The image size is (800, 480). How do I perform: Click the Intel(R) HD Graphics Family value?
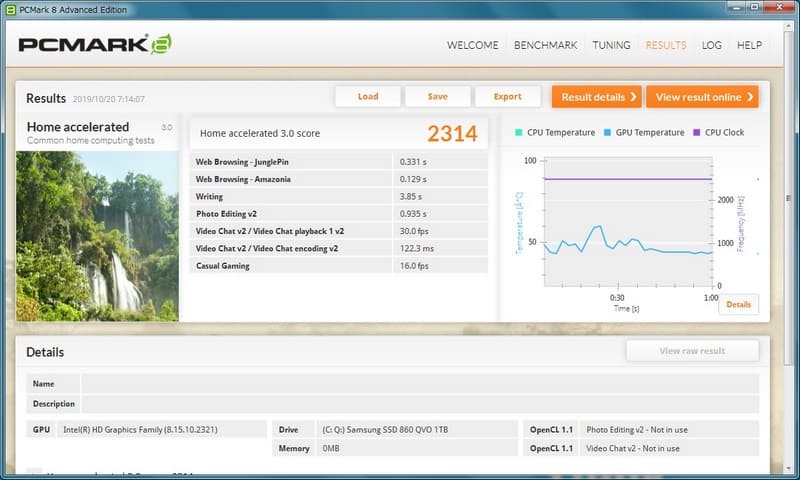(140, 430)
